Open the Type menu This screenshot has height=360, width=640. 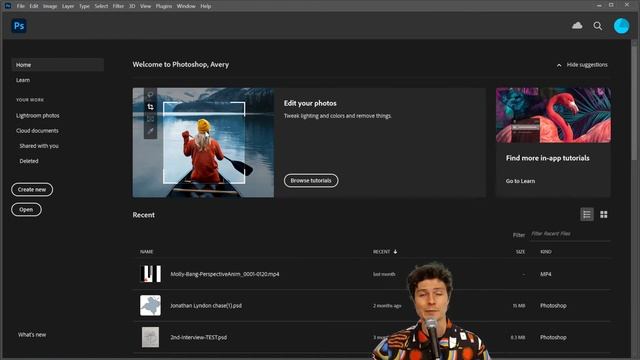pos(84,6)
